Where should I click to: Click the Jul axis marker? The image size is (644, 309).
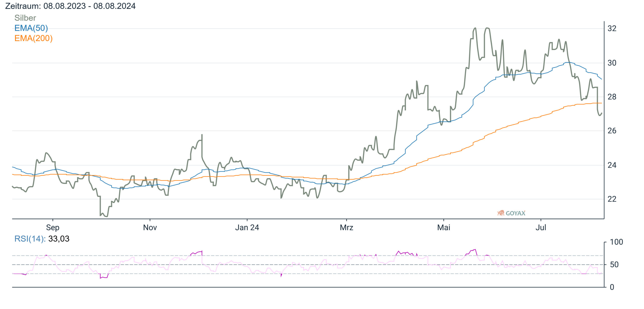[x=541, y=227]
